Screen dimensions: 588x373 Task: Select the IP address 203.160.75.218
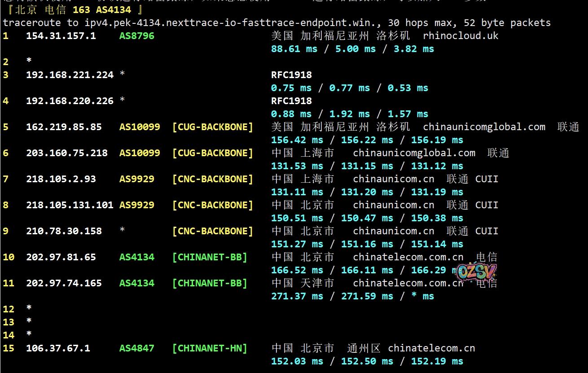coord(67,153)
